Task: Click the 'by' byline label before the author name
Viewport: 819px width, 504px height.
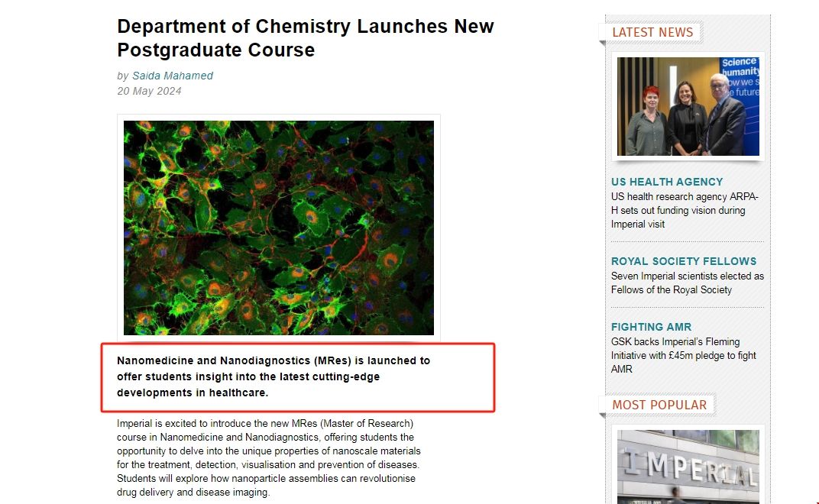Action: point(123,76)
